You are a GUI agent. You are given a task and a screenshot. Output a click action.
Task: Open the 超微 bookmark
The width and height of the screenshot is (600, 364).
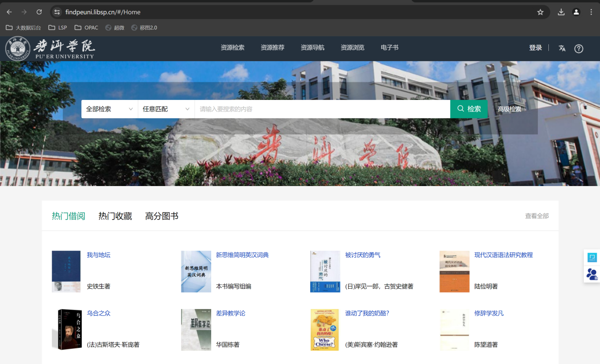point(115,27)
